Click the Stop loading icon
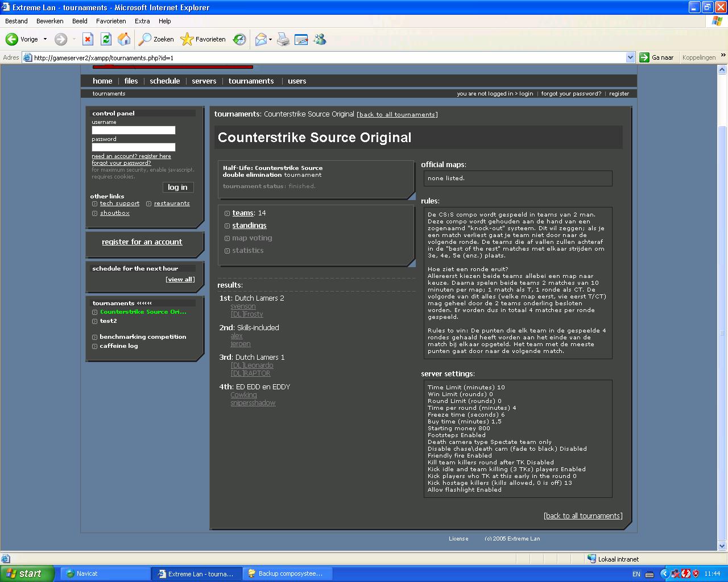The image size is (728, 582). 88,39
